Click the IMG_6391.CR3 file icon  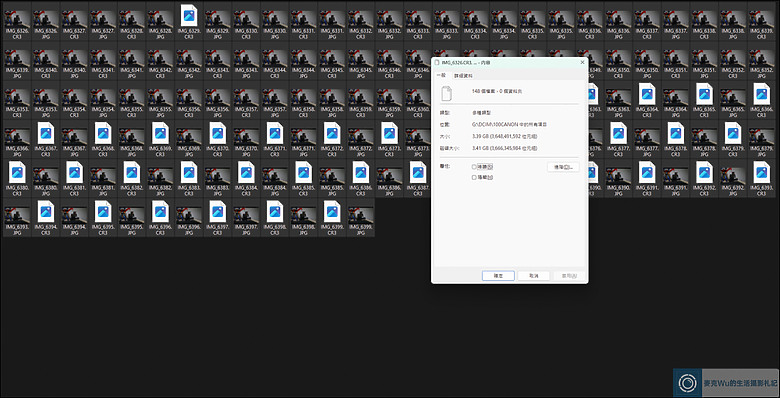[x=647, y=172]
